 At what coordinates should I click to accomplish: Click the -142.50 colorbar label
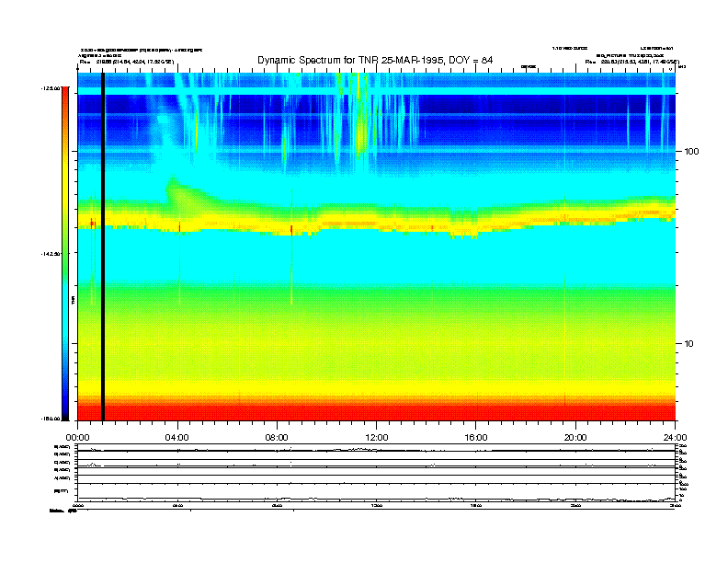(51, 254)
